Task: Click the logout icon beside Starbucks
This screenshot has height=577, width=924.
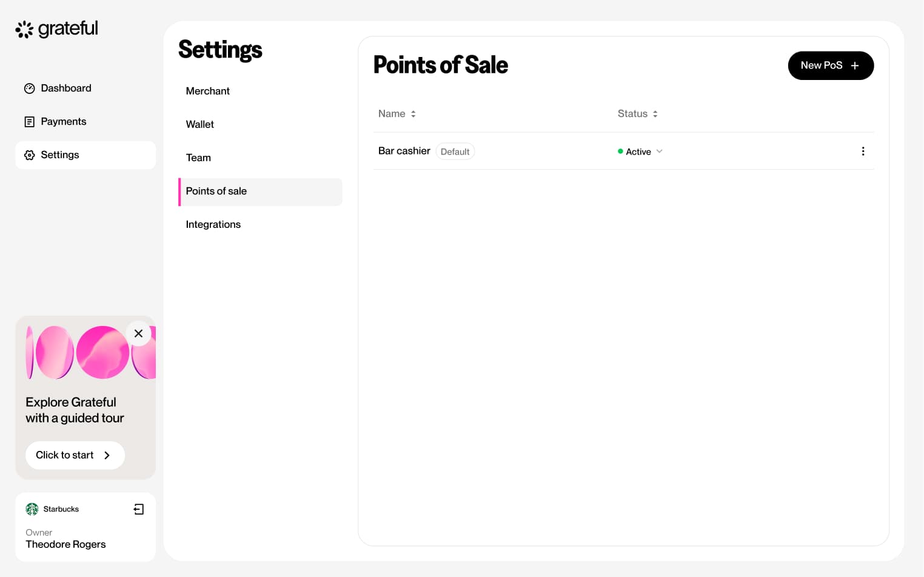Action: pyautogui.click(x=139, y=509)
